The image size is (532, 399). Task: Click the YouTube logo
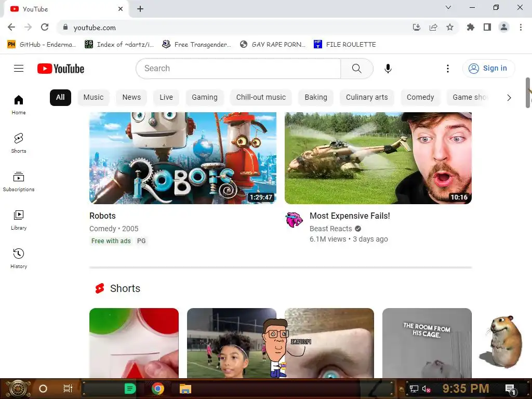(x=61, y=69)
